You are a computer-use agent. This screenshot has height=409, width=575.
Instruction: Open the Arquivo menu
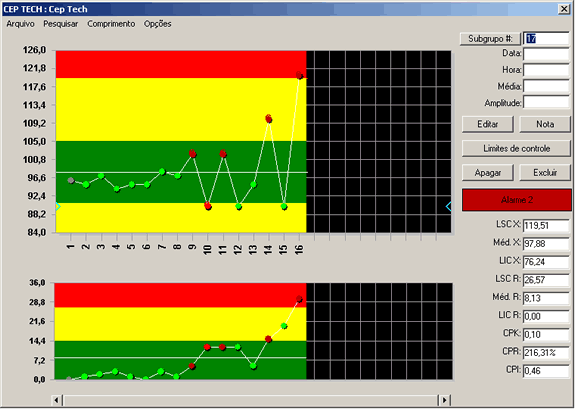tap(20, 24)
